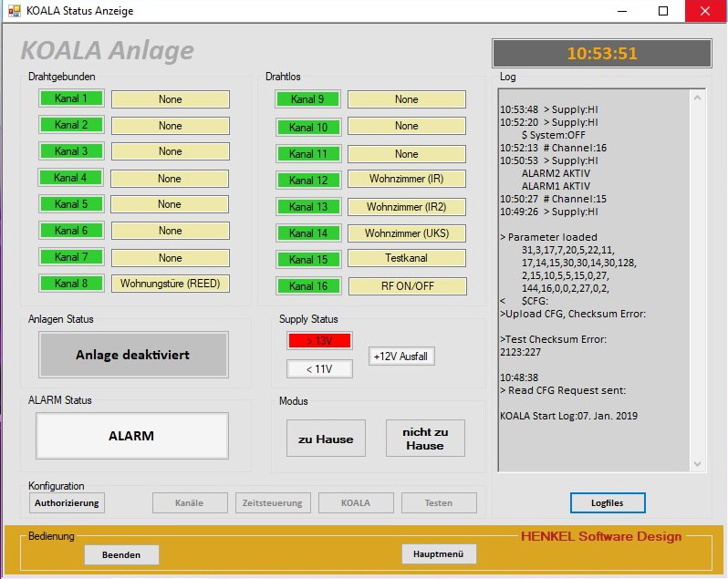728x579 pixels.
Task: Switch mode to zu Hause
Action: click(x=326, y=439)
